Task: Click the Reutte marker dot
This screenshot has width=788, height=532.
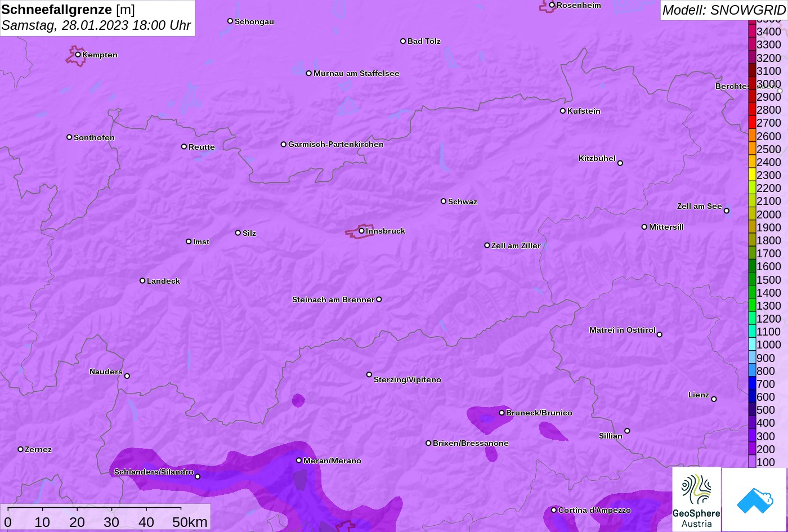Action: pyautogui.click(x=184, y=147)
